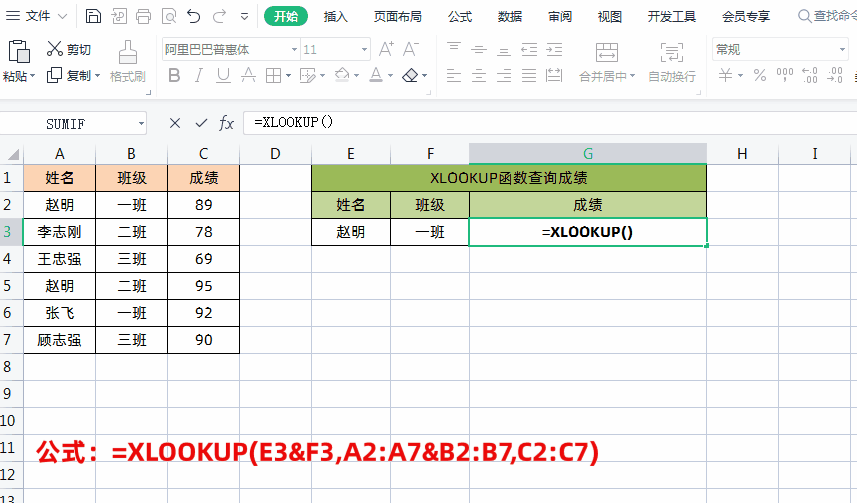
Task: Center text horizontally
Action: (x=479, y=75)
